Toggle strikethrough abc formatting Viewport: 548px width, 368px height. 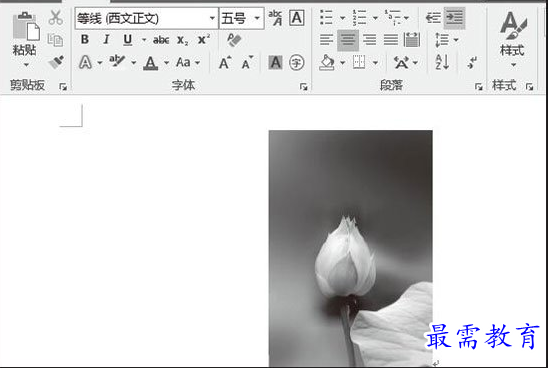click(x=161, y=40)
